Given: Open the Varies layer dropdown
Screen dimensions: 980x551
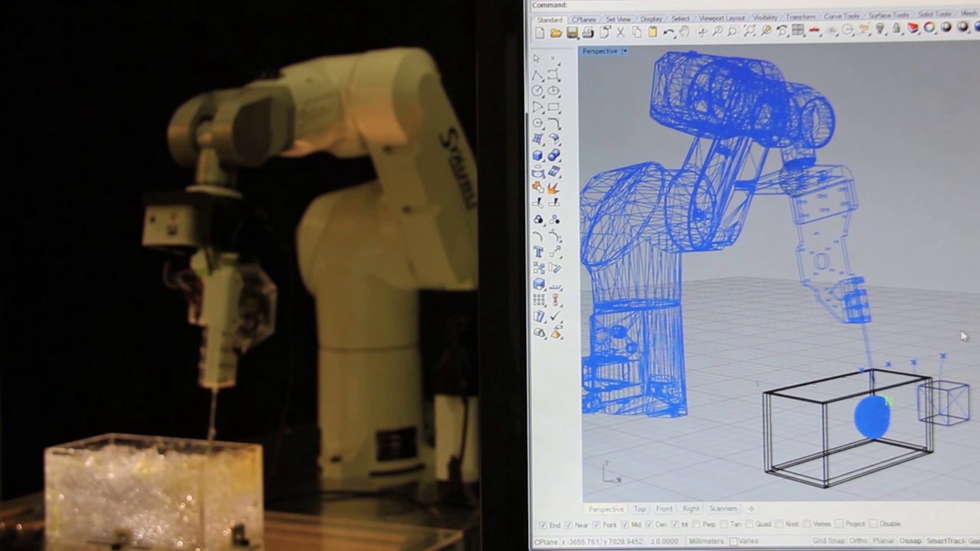Looking at the screenshot, I should click(744, 541).
